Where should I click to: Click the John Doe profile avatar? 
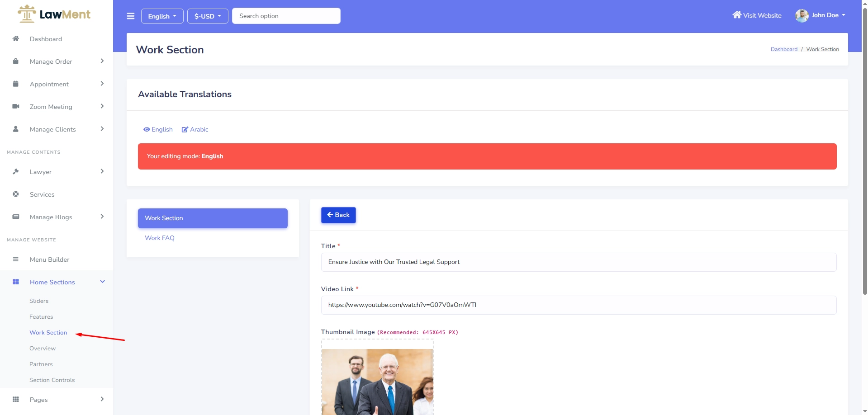pos(802,15)
